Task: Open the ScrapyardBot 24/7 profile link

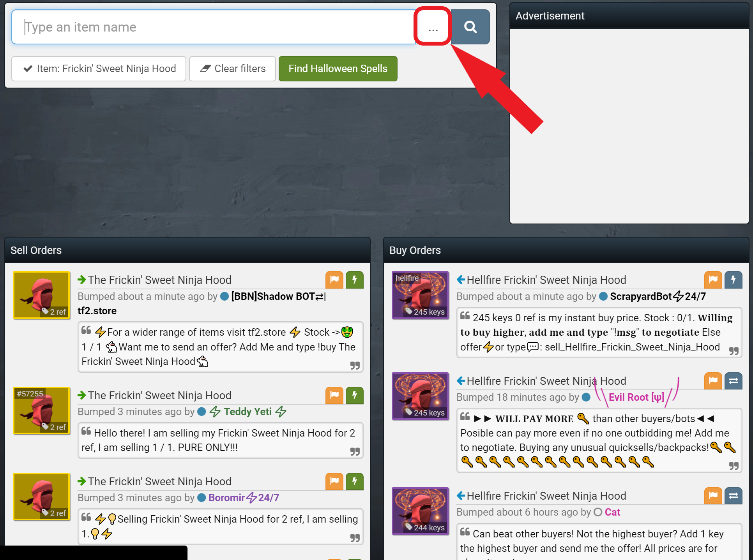Action: pos(658,296)
